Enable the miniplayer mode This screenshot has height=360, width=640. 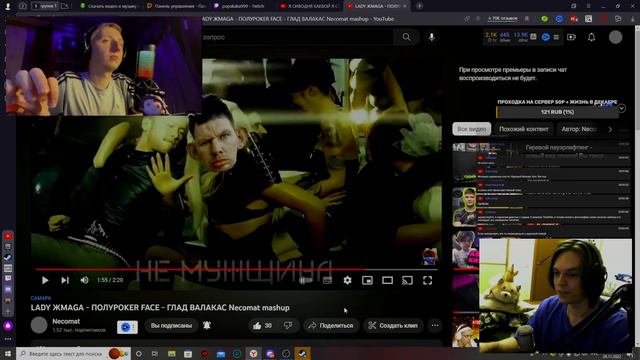367,280
